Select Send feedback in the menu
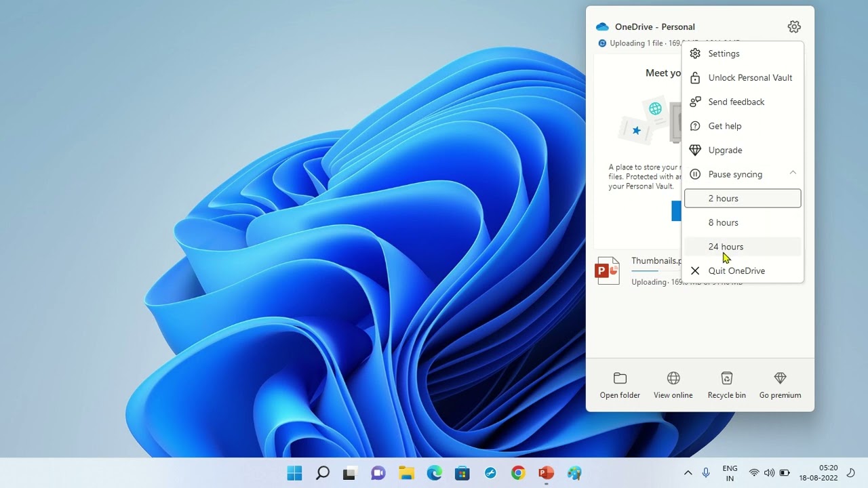868x488 pixels. [x=736, y=102]
